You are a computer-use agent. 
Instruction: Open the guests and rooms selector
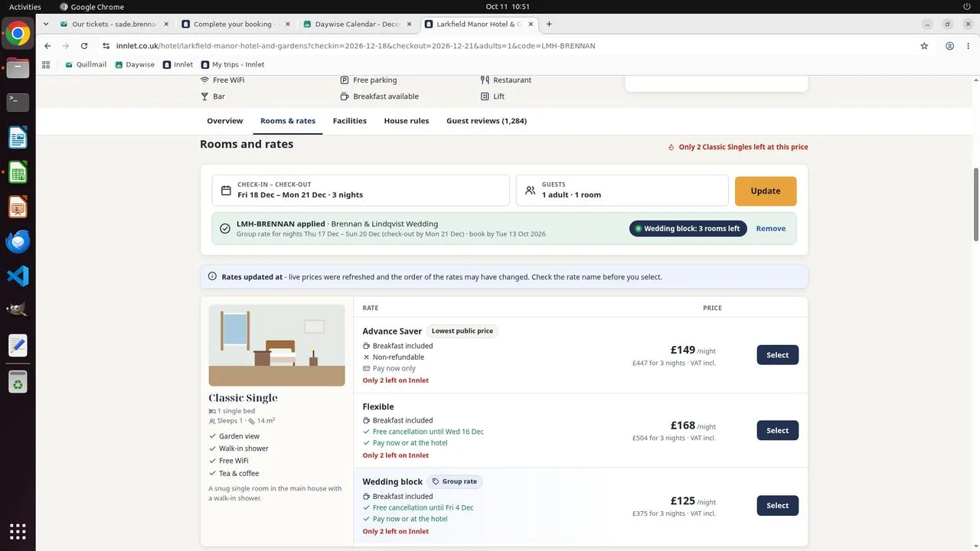point(622,191)
